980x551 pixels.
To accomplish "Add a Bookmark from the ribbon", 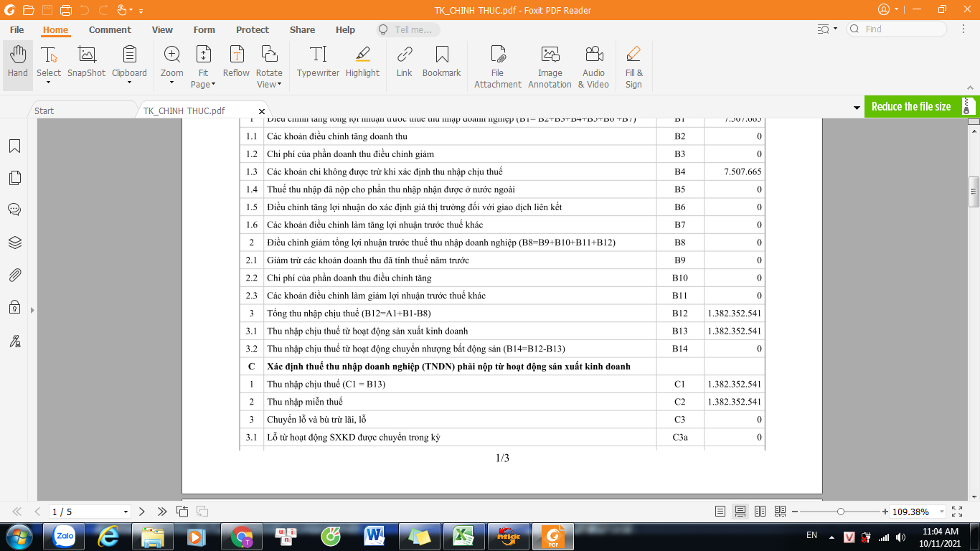I will 441,62.
